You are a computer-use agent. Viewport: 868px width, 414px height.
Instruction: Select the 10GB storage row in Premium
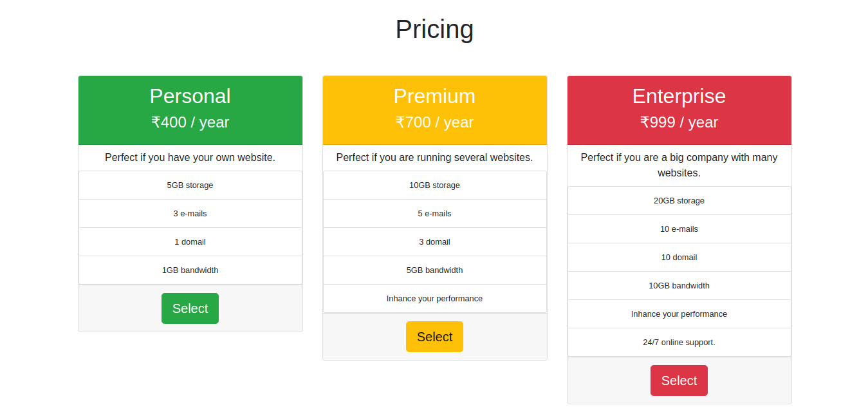click(x=434, y=185)
